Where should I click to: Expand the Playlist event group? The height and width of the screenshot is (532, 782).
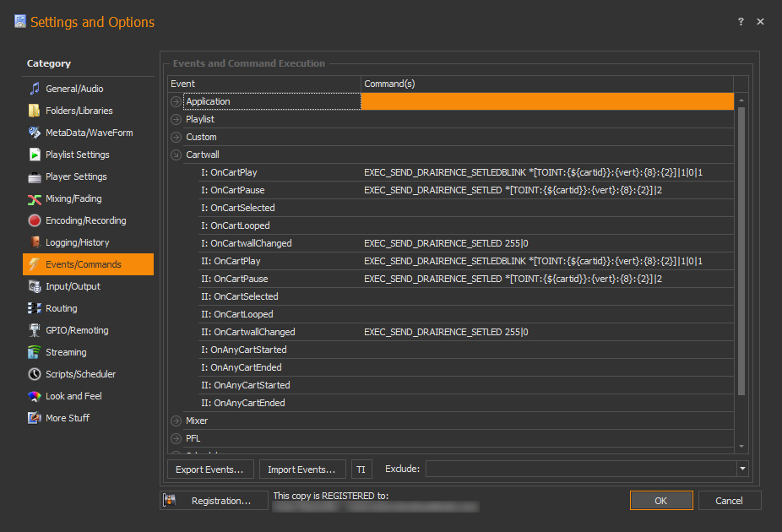176,119
